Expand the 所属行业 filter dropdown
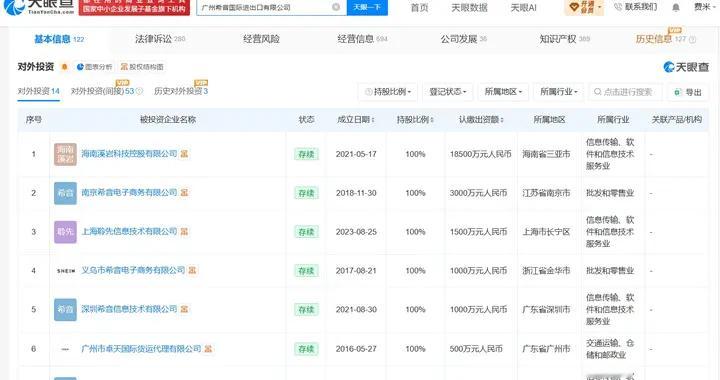The width and height of the screenshot is (720, 380). click(x=559, y=92)
